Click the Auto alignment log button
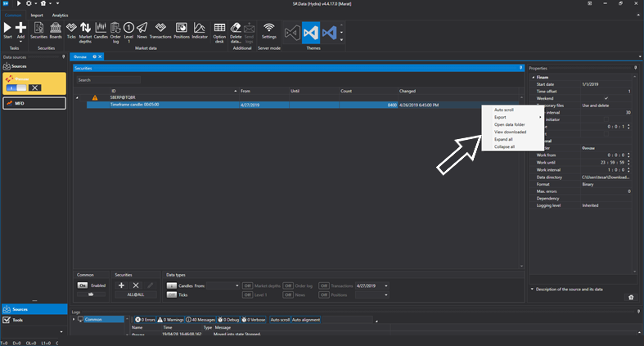The image size is (644, 346). tap(308, 319)
